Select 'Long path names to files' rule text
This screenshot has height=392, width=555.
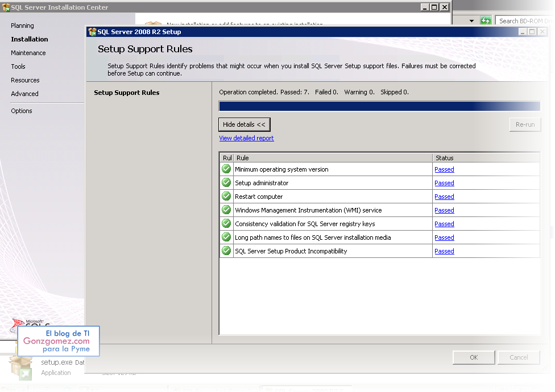click(313, 237)
